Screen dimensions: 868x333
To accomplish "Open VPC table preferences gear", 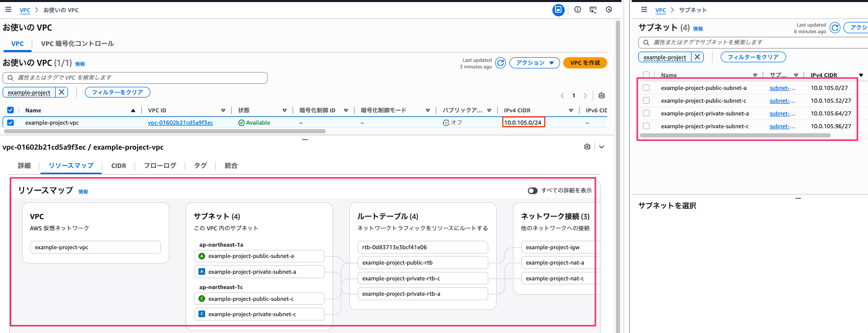I will click(x=602, y=96).
